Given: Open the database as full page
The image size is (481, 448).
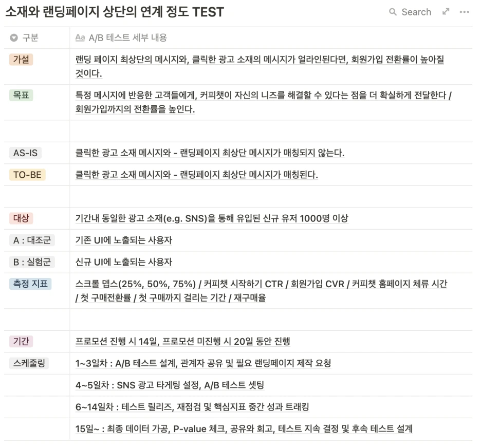Looking at the screenshot, I should tap(446, 12).
